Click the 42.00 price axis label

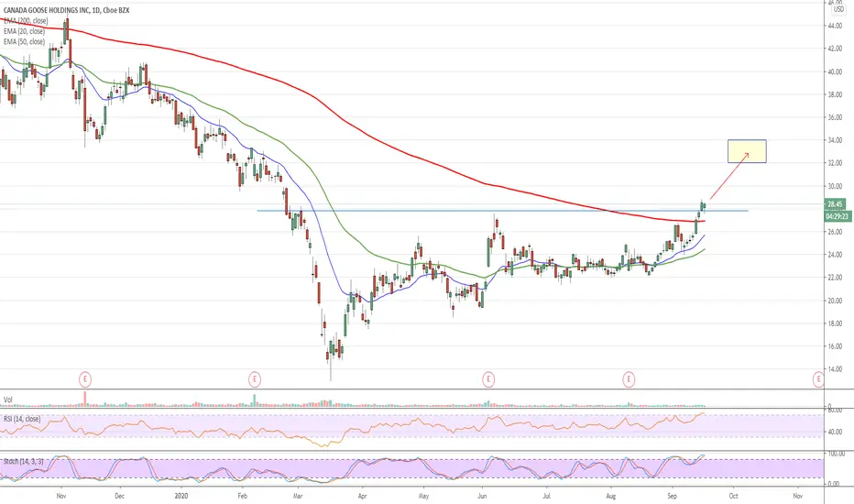[835, 49]
